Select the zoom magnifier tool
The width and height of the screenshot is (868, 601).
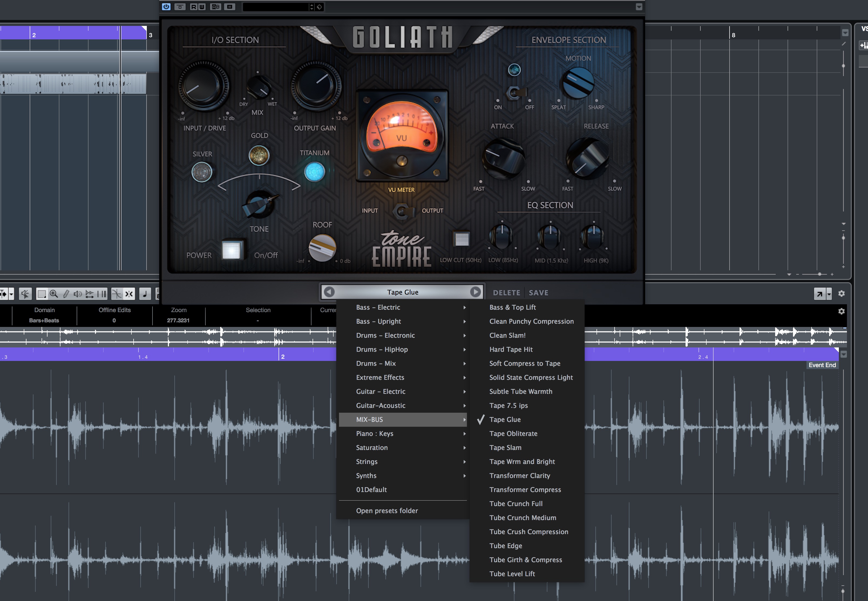[x=54, y=294]
